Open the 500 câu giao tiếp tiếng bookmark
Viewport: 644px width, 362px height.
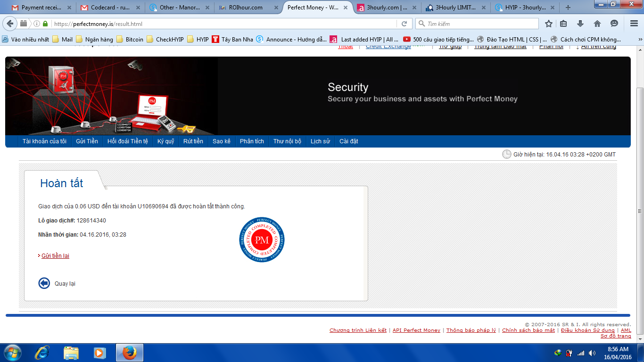[438, 39]
